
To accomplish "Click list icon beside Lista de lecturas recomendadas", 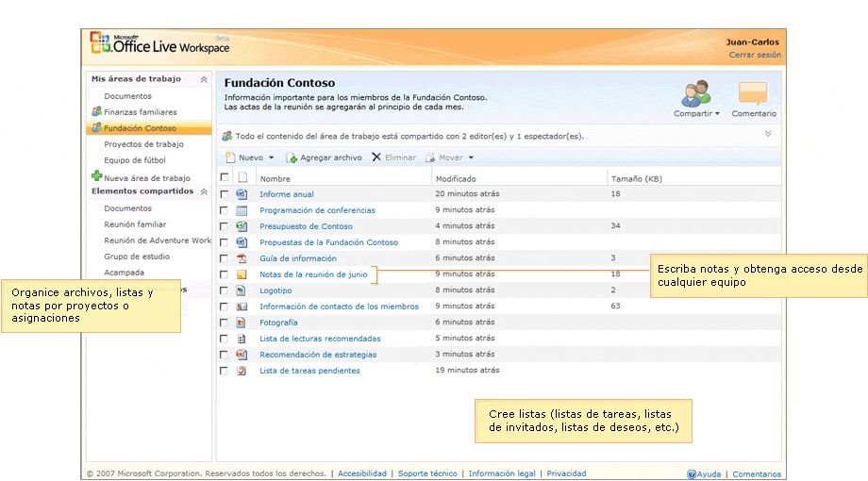I will [x=242, y=339].
